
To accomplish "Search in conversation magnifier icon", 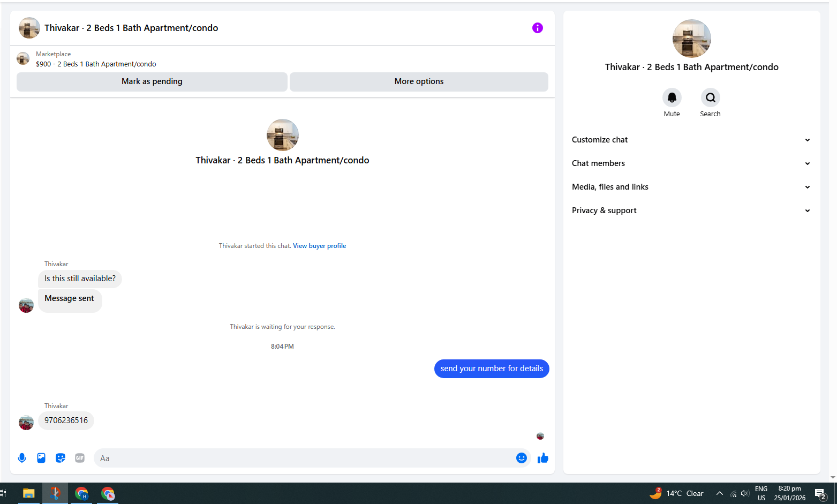I will [x=710, y=97].
